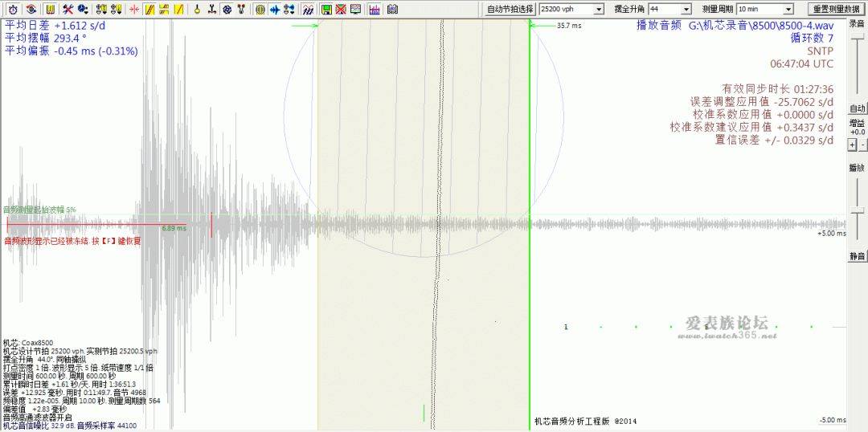Click the purple histogram chart icon
Image resolution: width=868 pixels, height=432 pixels.
[374, 9]
